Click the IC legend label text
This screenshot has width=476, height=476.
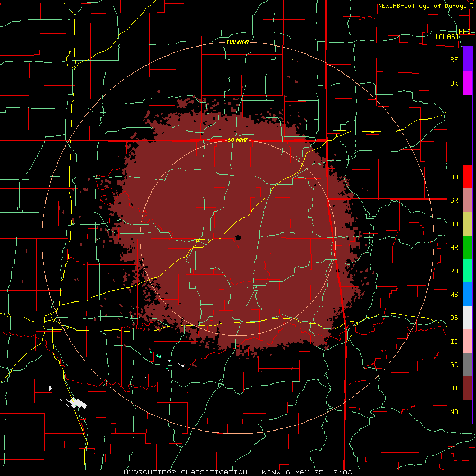click(x=454, y=342)
